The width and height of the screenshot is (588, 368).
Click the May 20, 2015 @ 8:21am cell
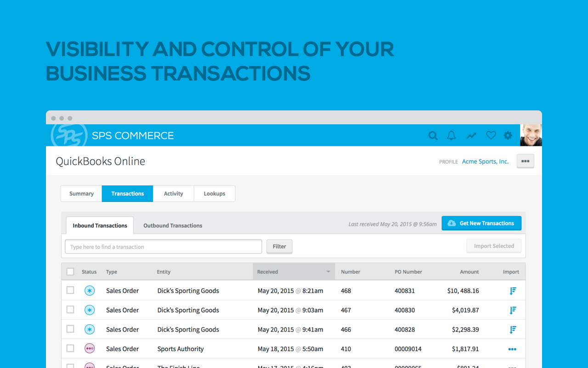pyautogui.click(x=290, y=291)
